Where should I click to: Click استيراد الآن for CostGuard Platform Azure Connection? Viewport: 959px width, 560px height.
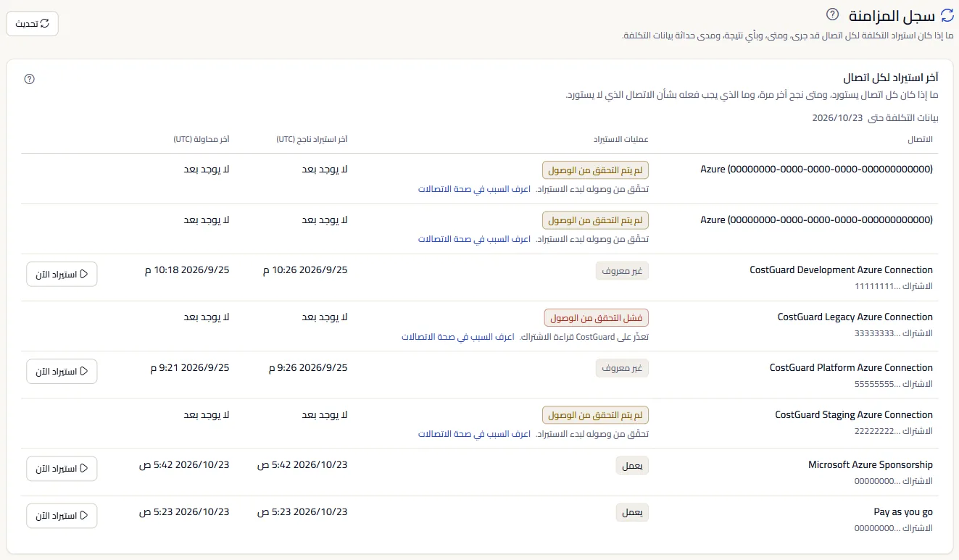(x=62, y=371)
